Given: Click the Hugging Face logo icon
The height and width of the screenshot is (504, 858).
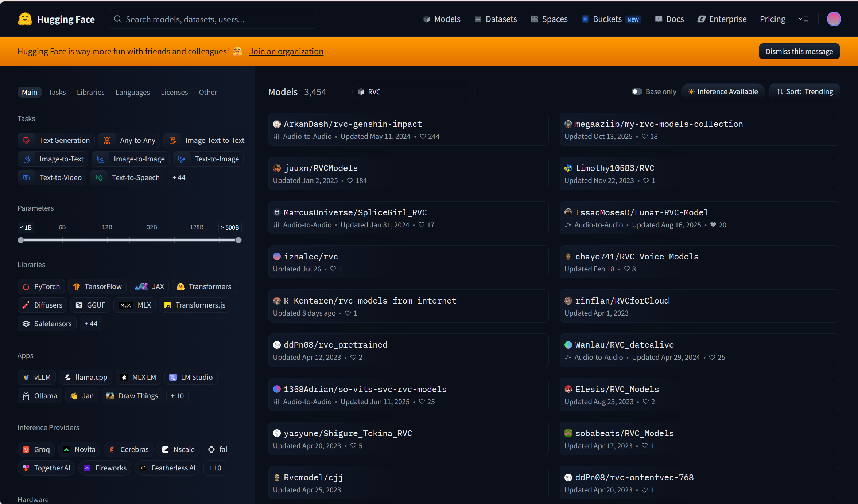Looking at the screenshot, I should point(25,19).
